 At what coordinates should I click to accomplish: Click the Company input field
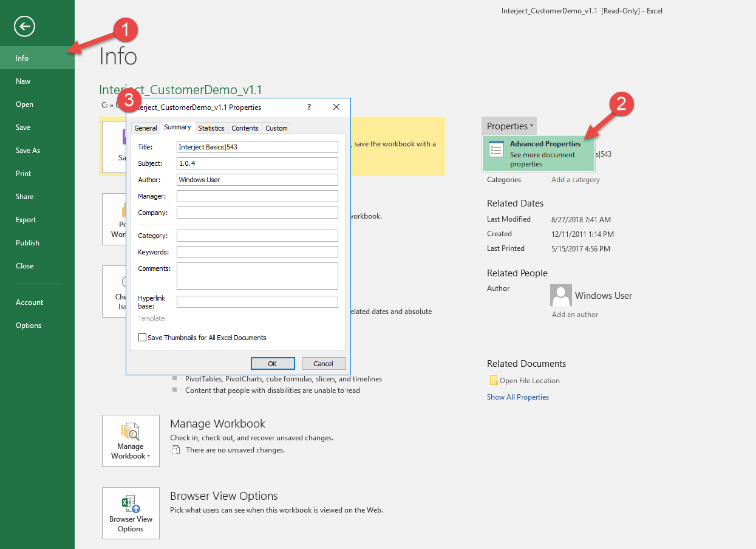[257, 213]
